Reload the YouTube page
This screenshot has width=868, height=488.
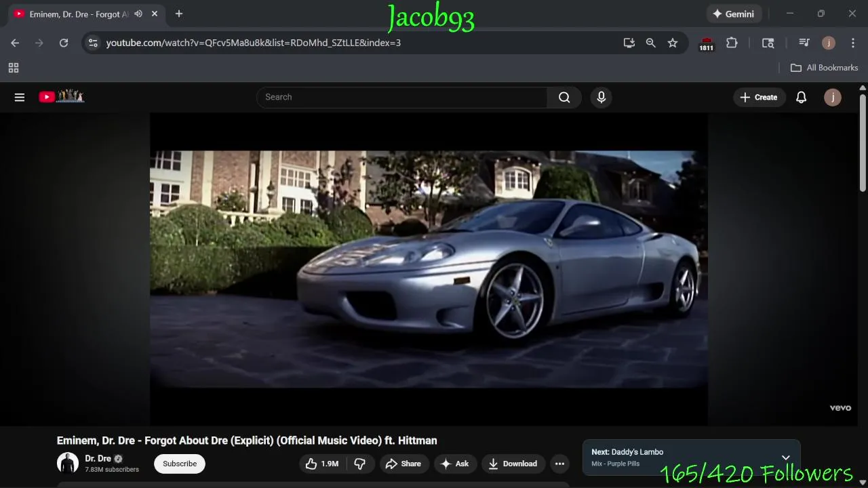64,43
